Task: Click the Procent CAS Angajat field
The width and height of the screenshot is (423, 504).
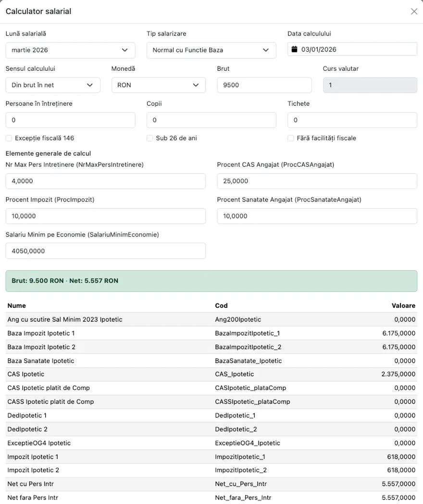Action: (317, 181)
